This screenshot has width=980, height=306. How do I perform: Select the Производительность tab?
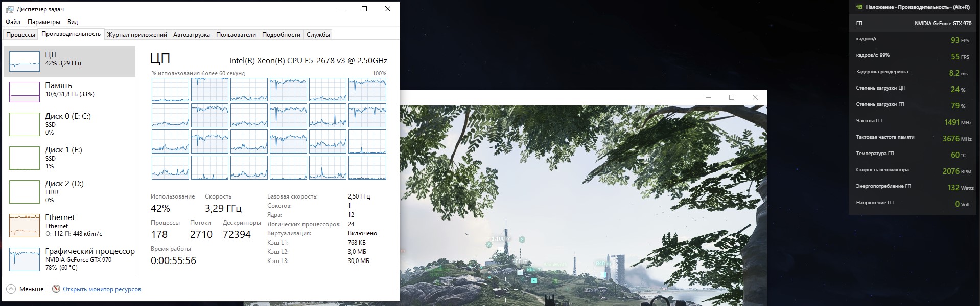[71, 34]
